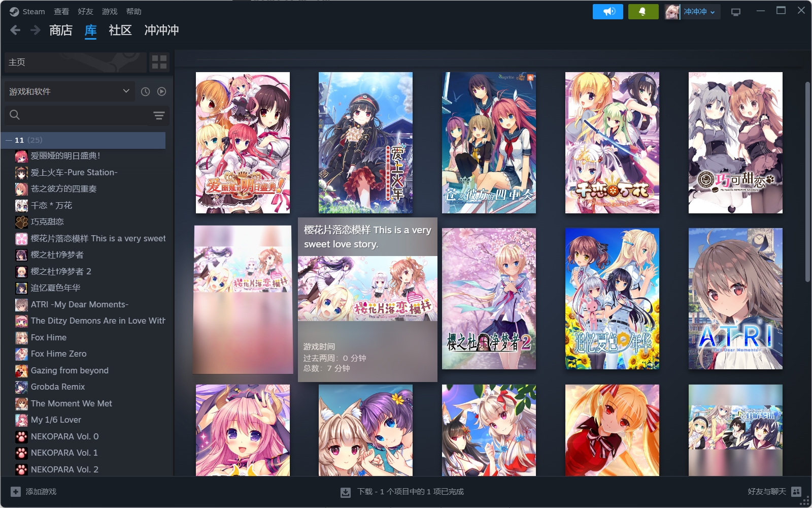Open the downloads status icon
The image size is (812, 508).
(346, 492)
